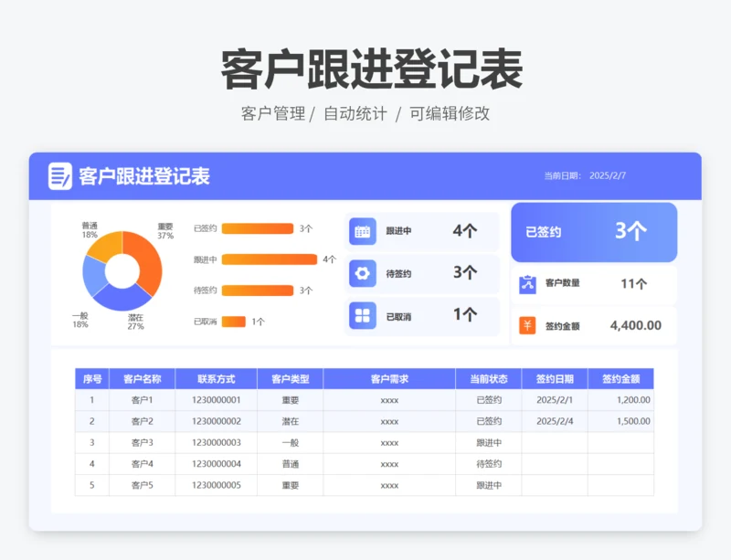Click the 2025/2/4 signing date cell
This screenshot has height=560, width=731.
coord(555,421)
